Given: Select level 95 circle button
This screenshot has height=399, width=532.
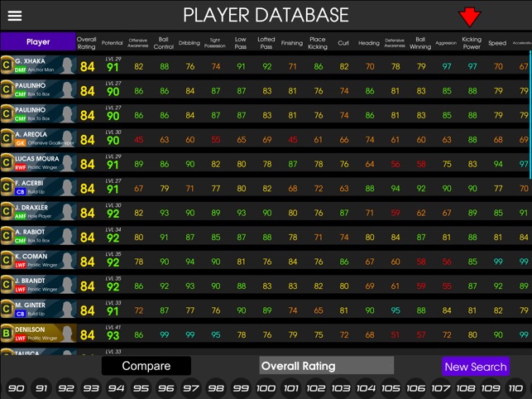Looking at the screenshot, I should [x=141, y=387].
